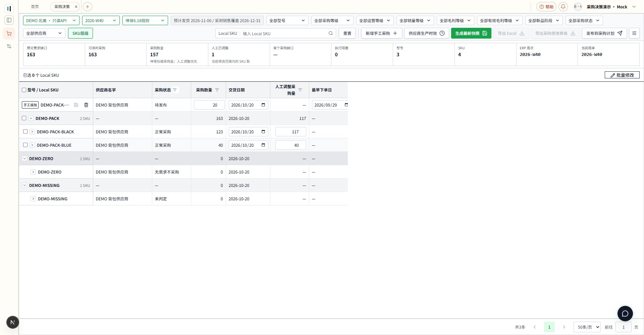Switch to the 首页 tab
The height and width of the screenshot is (335, 644).
tap(35, 7)
